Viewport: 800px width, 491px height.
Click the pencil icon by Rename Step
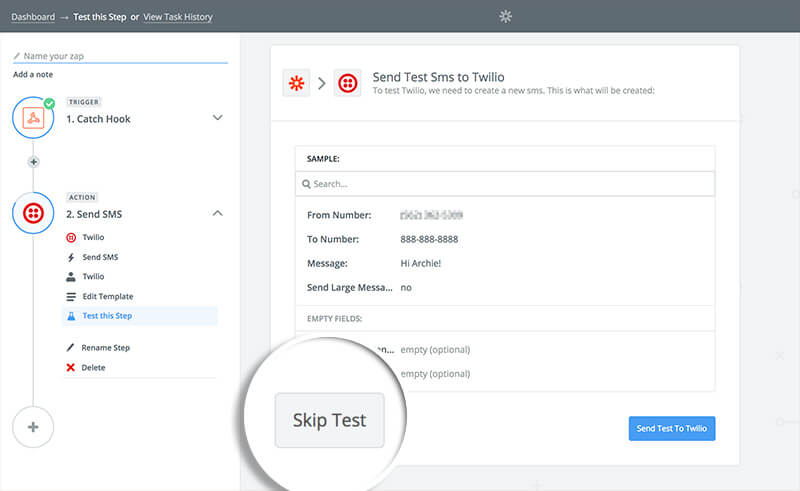[70, 348]
